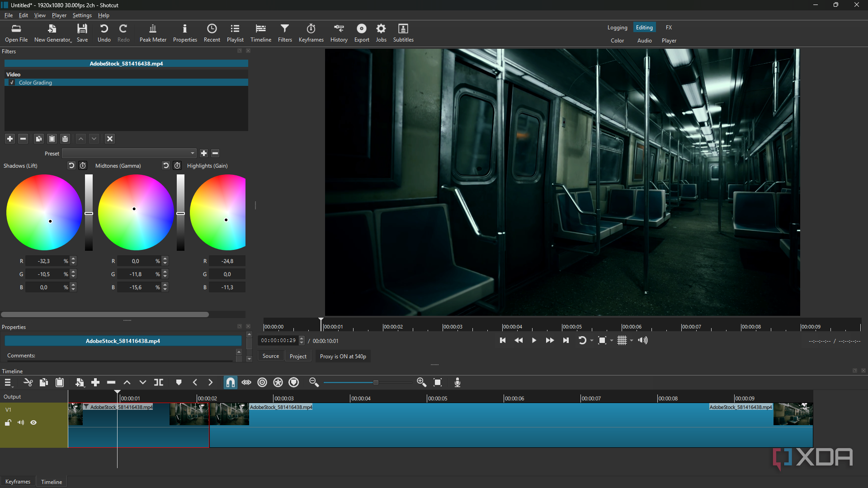The width and height of the screenshot is (868, 488).
Task: Click the Proxy is ON at 540p button
Action: pos(343,356)
